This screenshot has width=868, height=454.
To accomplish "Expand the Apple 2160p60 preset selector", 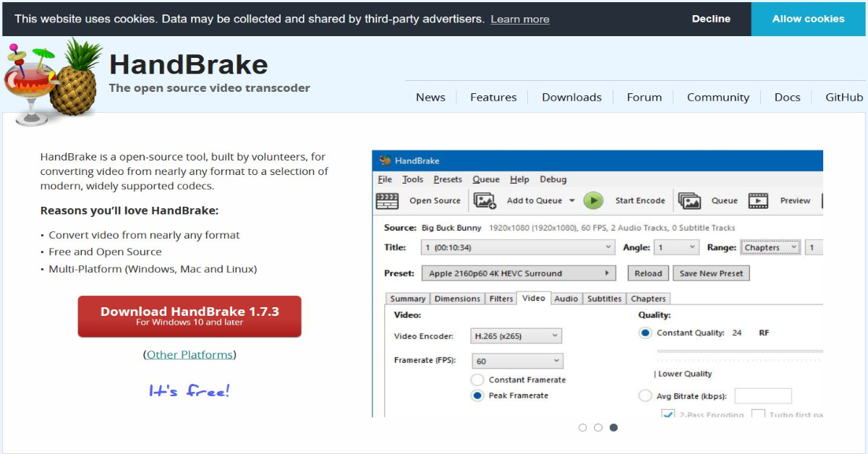I will (x=605, y=273).
